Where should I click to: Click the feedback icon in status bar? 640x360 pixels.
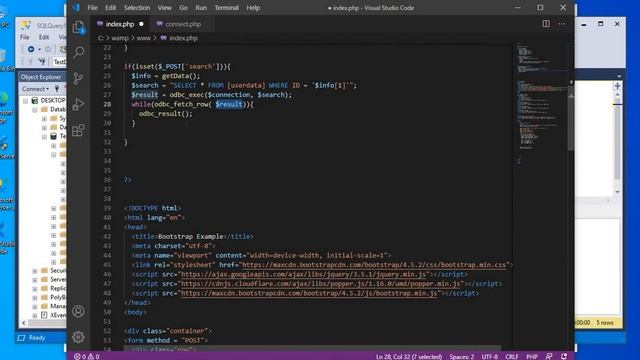pos(549,356)
